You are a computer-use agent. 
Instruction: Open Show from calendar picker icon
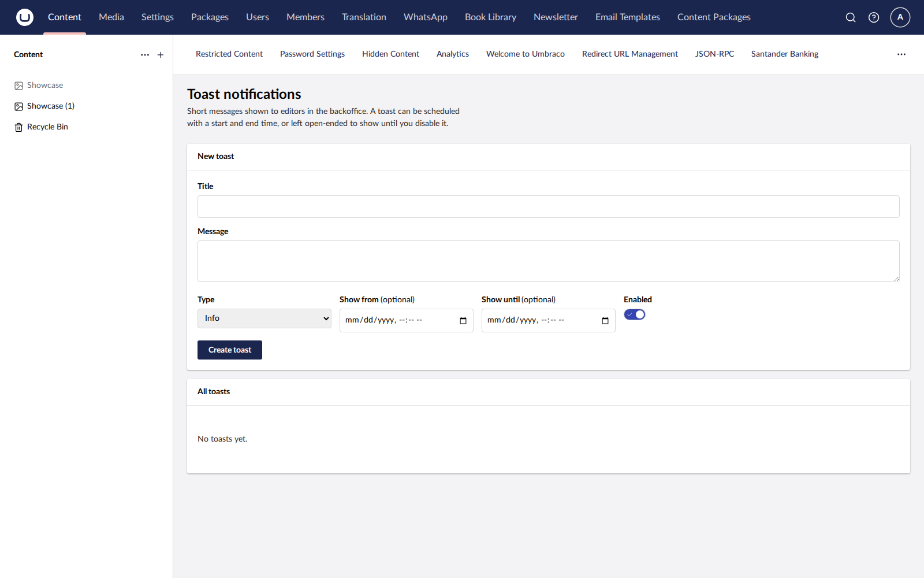coord(463,321)
